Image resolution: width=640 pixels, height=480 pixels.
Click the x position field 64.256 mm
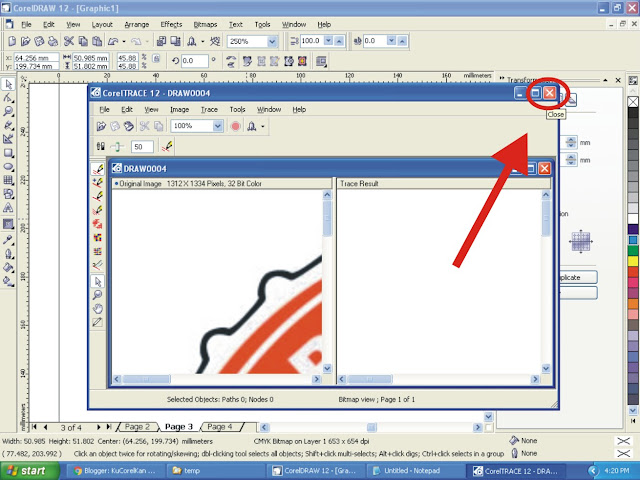coord(36,58)
